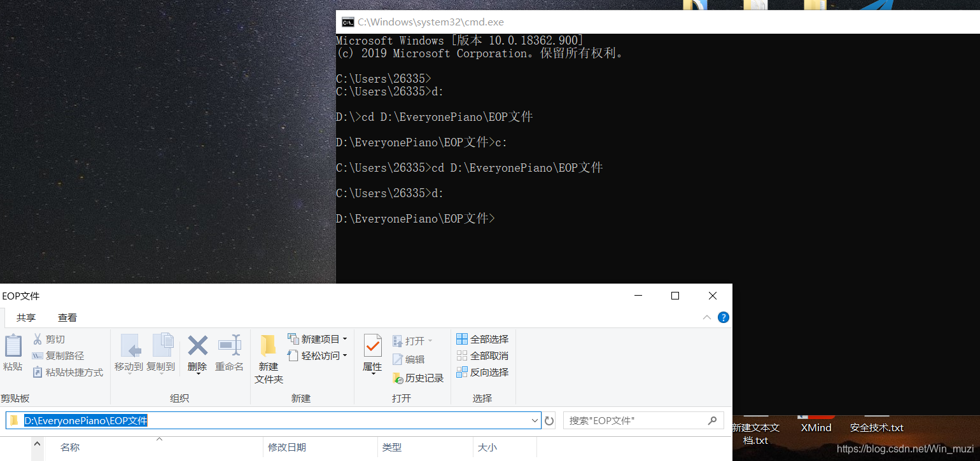Open Explorer help with the question mark icon
The width and height of the screenshot is (980, 461).
723,317
